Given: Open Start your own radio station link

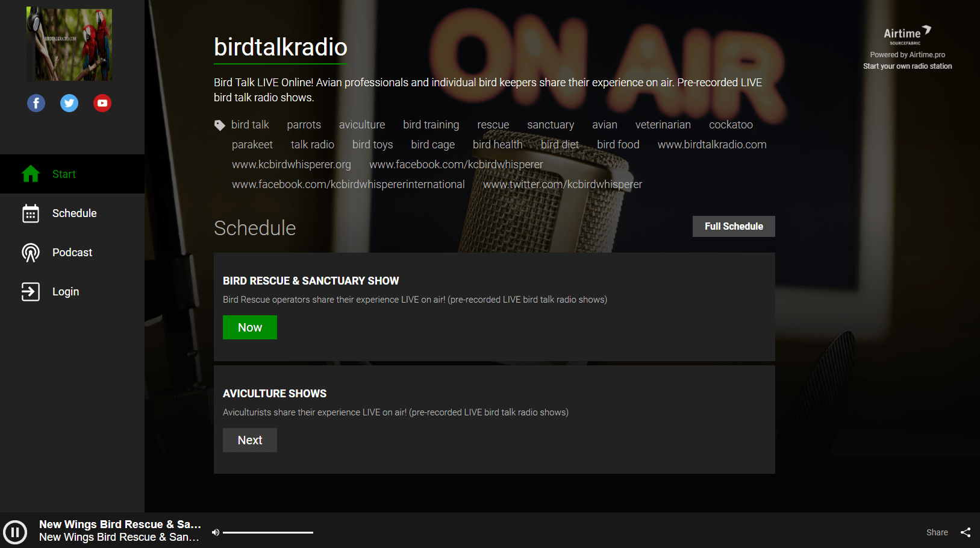Looking at the screenshot, I should click(907, 66).
